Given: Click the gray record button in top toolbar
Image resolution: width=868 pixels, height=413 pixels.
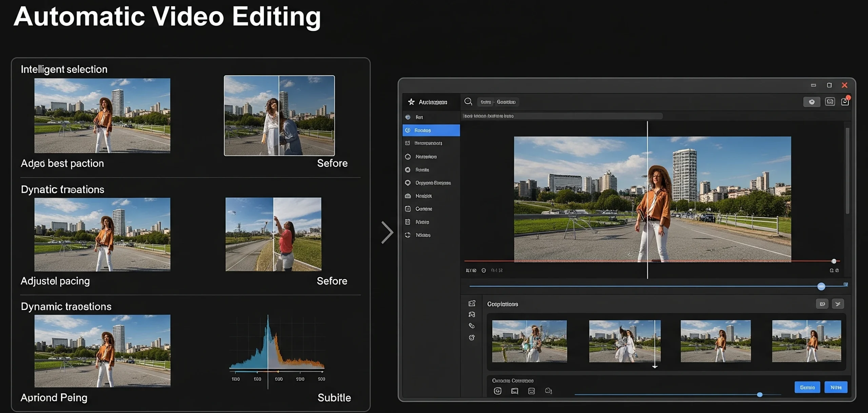Looking at the screenshot, I should point(812,102).
